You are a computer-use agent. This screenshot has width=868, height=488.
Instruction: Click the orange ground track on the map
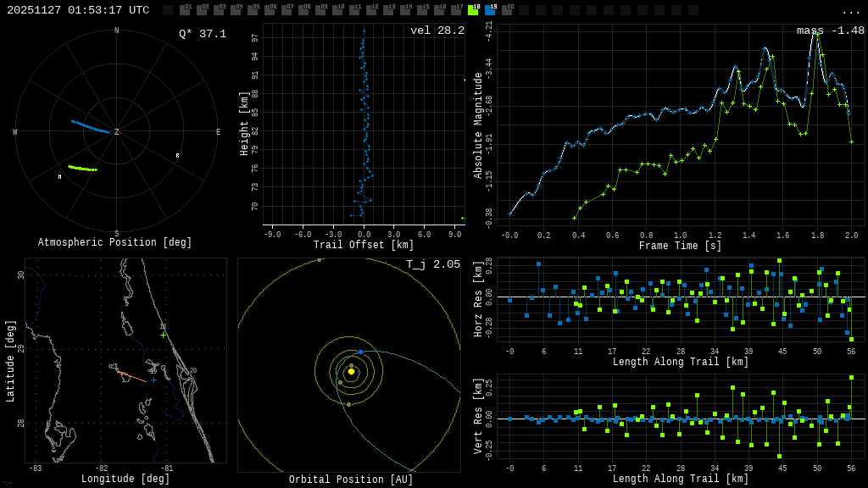[131, 375]
